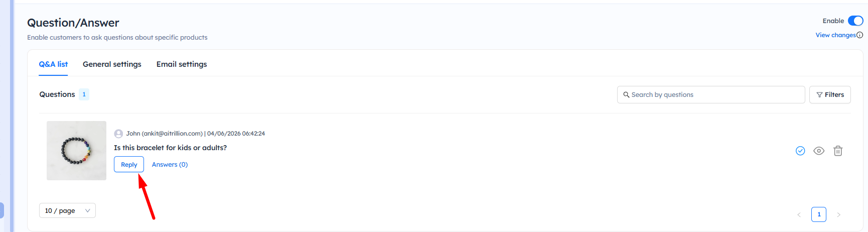Delete the question using the trash icon
Viewport: 868px width, 232px height.
point(838,151)
